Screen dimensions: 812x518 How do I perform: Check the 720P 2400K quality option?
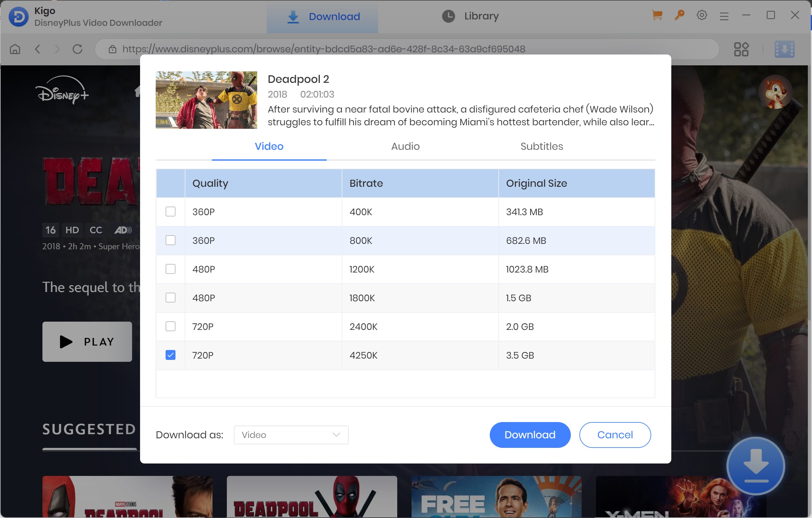[x=170, y=326]
